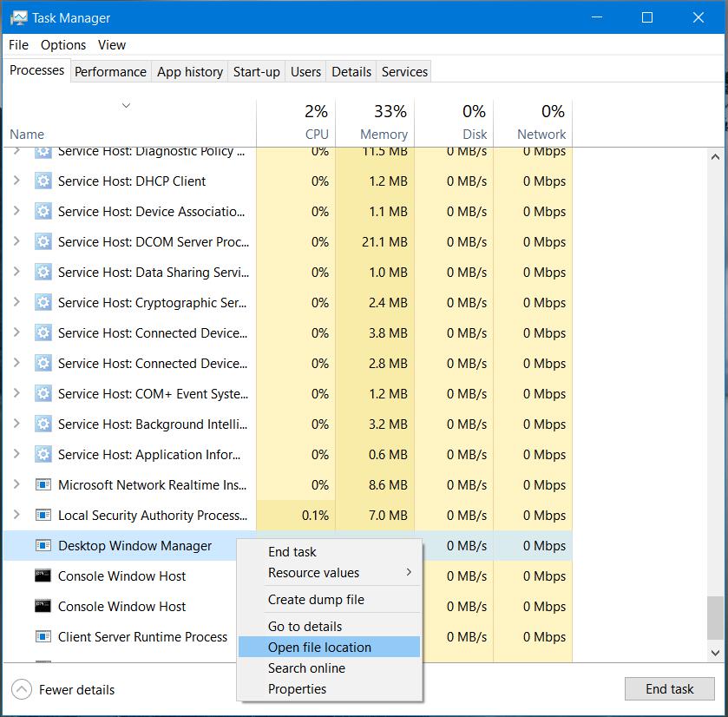The width and height of the screenshot is (728, 717).
Task: Click the Task Manager title bar icon
Action: 19,17
